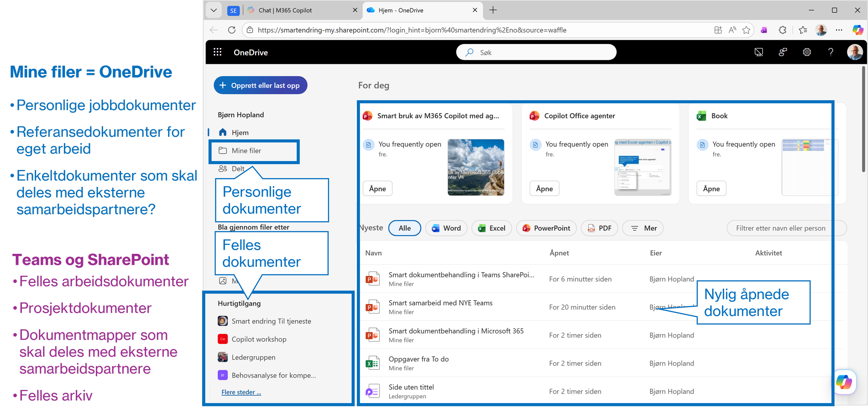Open the Flere steder link
Viewport: 868px width, 416px height.
point(241,392)
